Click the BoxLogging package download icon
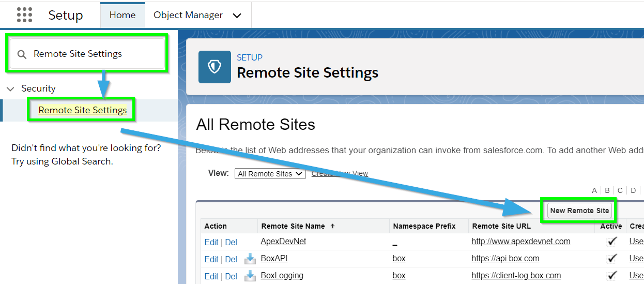 point(250,276)
